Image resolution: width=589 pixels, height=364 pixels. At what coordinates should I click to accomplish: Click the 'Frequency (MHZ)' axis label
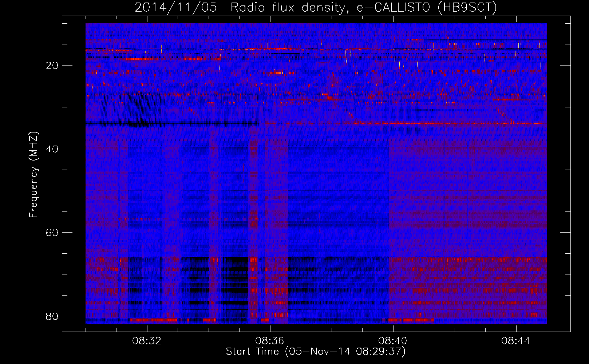[x=33, y=175]
